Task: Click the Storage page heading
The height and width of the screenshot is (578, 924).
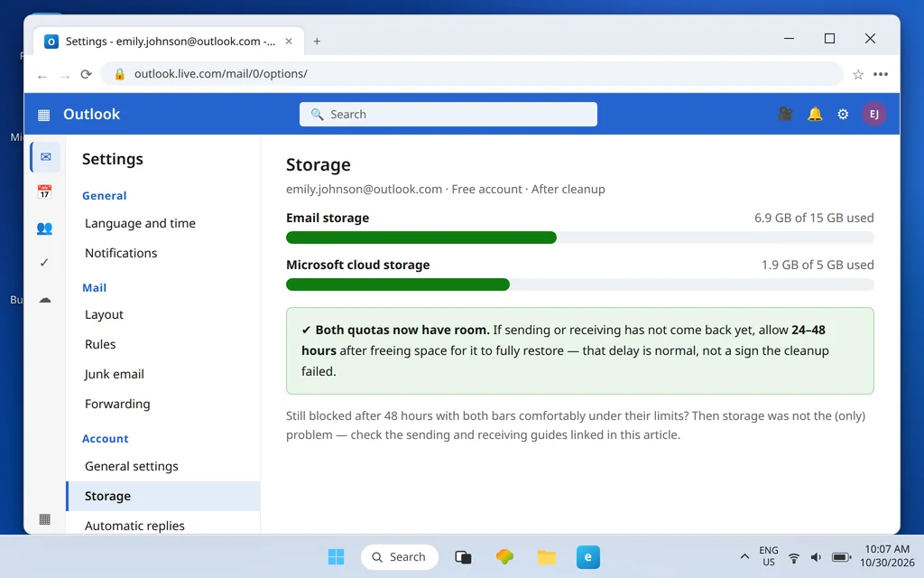Action: pos(319,164)
